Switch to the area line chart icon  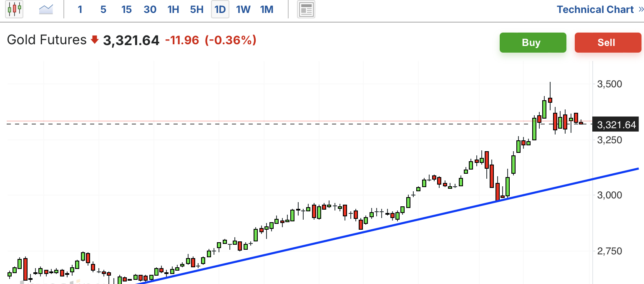46,9
